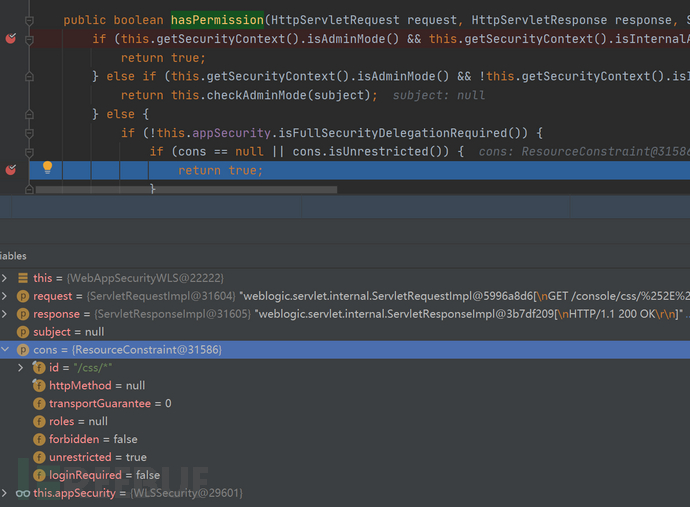Collapse the cons variable node
The width and height of the screenshot is (690, 507).
[x=5, y=349]
